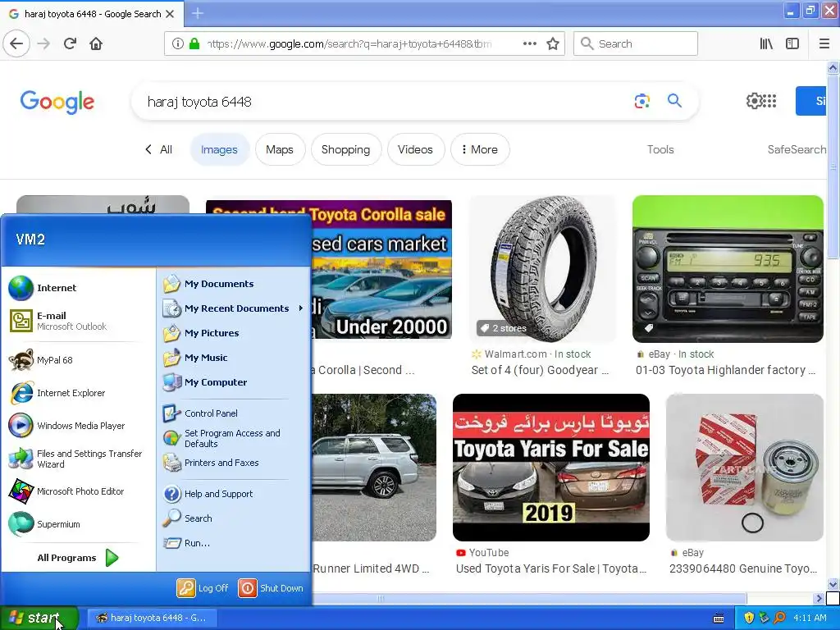The width and height of the screenshot is (840, 630).
Task: Click the Shut Down button
Action: pyautogui.click(x=271, y=588)
